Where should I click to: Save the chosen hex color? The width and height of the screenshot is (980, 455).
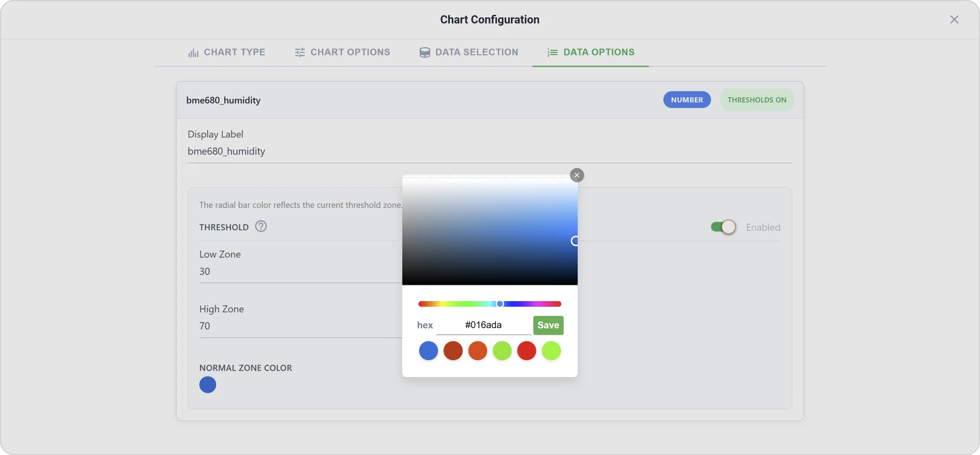pyautogui.click(x=548, y=326)
